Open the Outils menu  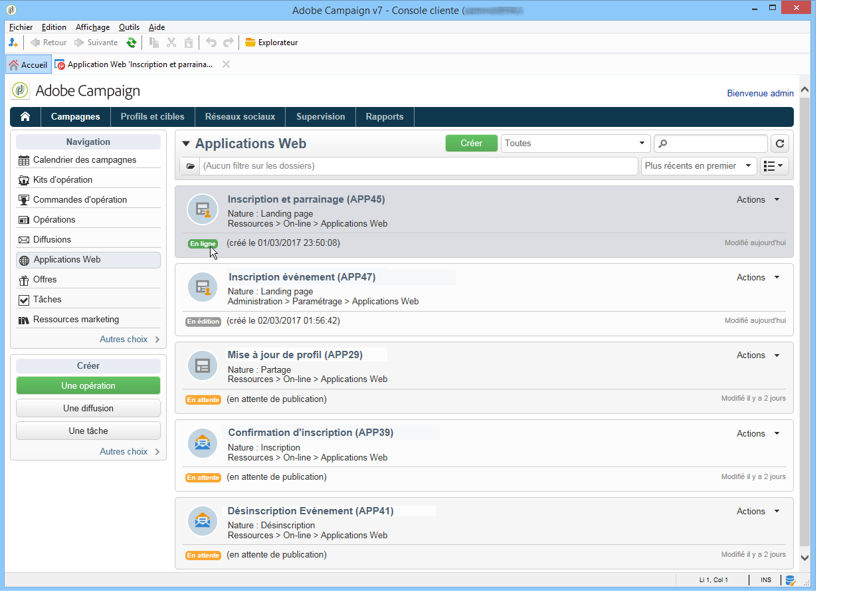[x=129, y=27]
